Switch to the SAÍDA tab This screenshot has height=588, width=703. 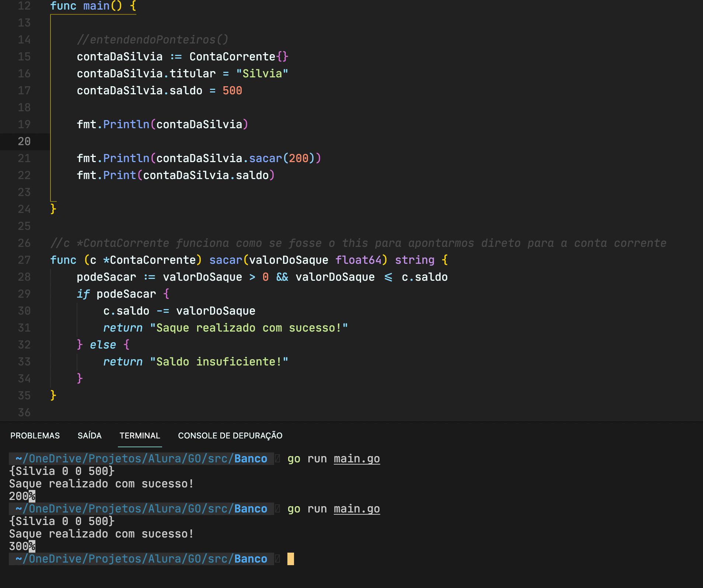[x=90, y=435]
